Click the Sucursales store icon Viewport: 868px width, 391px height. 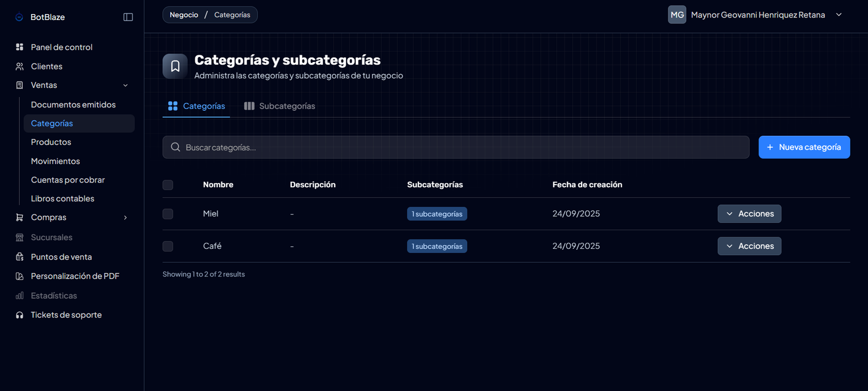[x=20, y=237]
